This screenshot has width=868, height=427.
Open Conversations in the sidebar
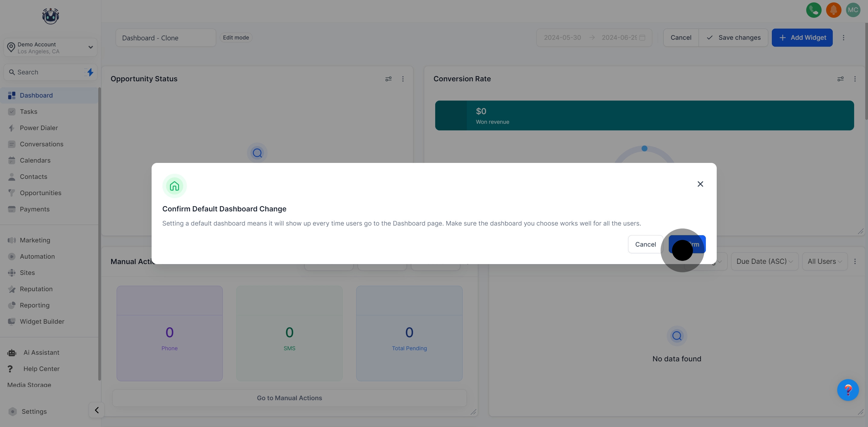tap(42, 144)
